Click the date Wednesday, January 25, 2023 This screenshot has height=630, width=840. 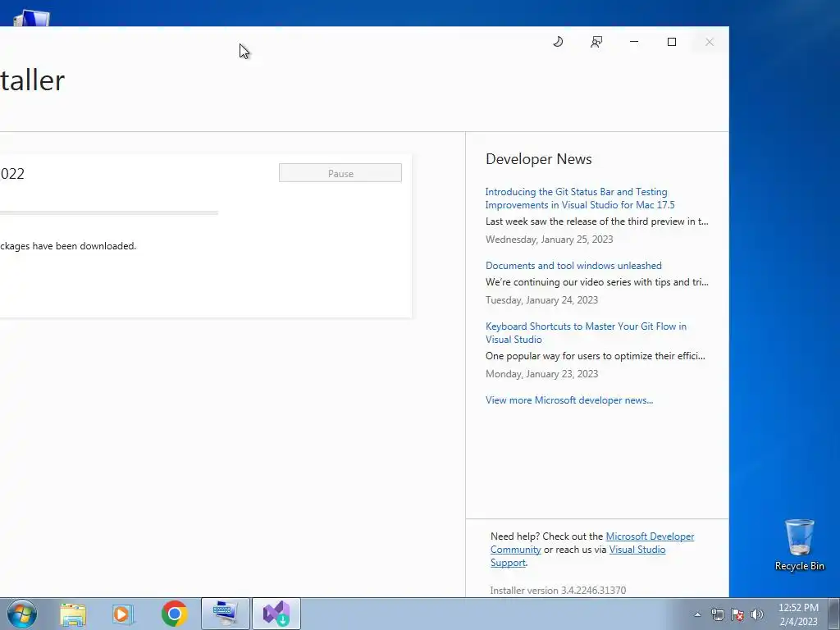coord(549,240)
